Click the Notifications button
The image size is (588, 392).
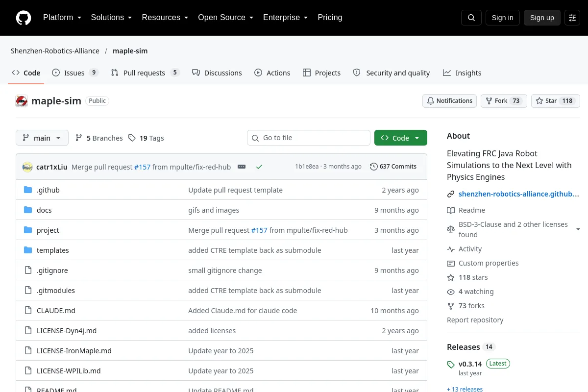450,101
